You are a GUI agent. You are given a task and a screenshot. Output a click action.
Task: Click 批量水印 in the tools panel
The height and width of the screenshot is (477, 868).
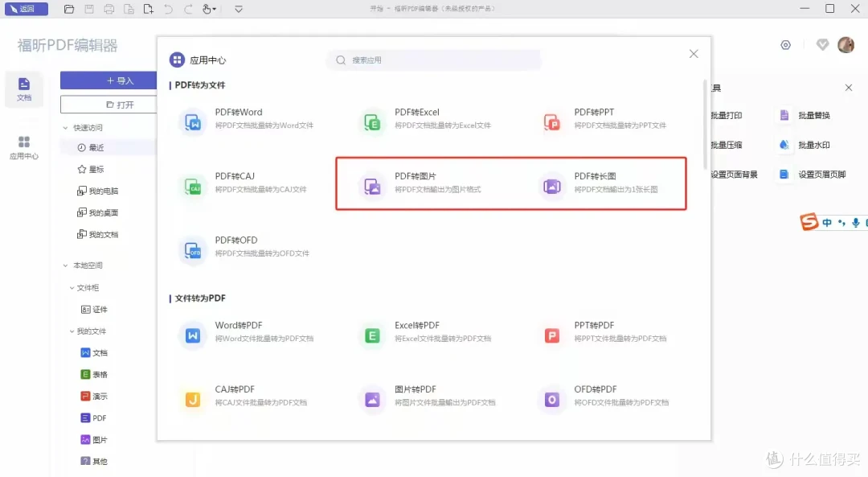coord(805,145)
